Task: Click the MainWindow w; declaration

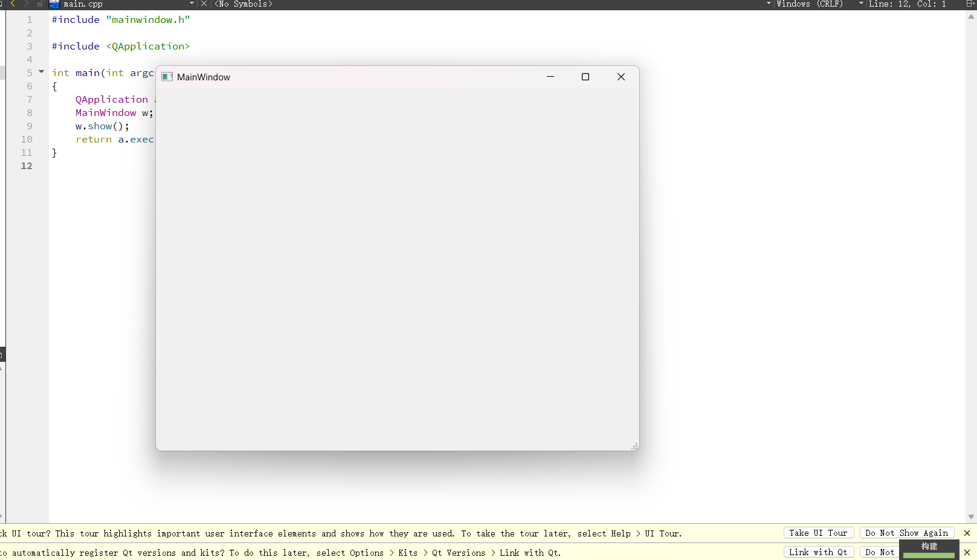Action: click(x=114, y=113)
